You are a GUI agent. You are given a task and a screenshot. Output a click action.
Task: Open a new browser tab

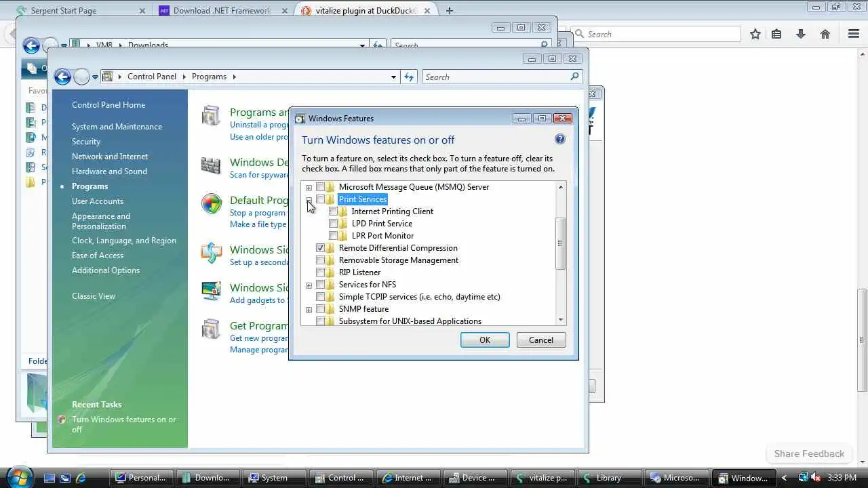pyautogui.click(x=449, y=11)
